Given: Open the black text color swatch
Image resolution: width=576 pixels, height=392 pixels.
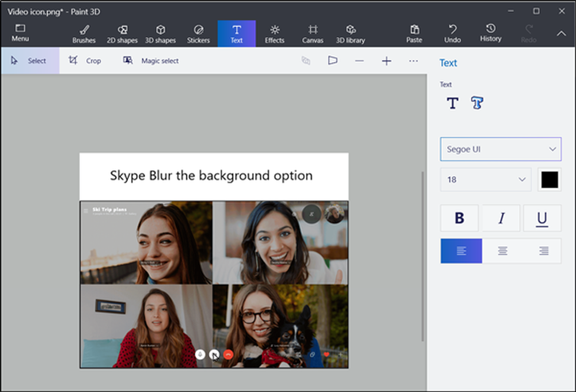Looking at the screenshot, I should [x=550, y=180].
